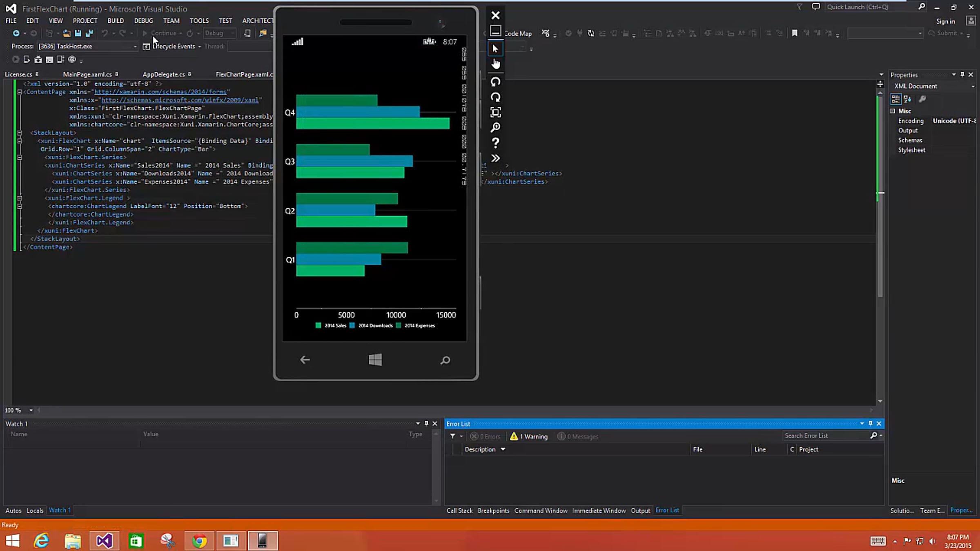
Task: Open the DEBUG menu
Action: [143, 21]
